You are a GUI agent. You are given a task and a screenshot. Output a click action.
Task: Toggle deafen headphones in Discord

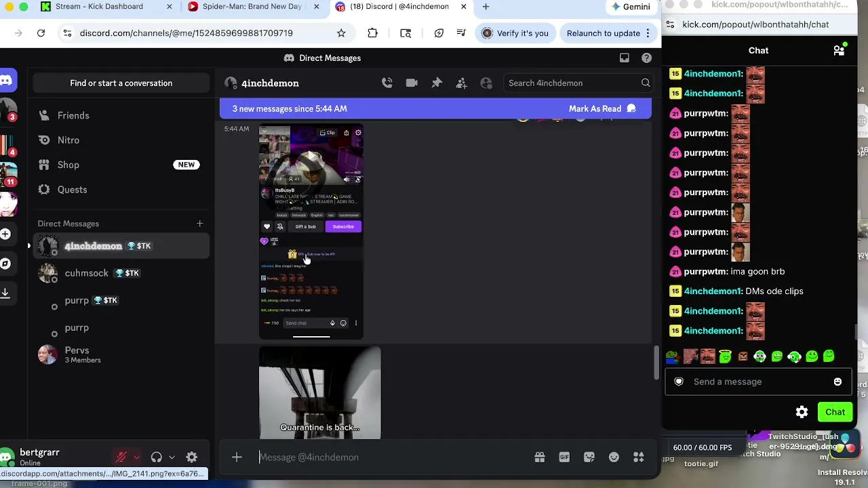pos(157,457)
